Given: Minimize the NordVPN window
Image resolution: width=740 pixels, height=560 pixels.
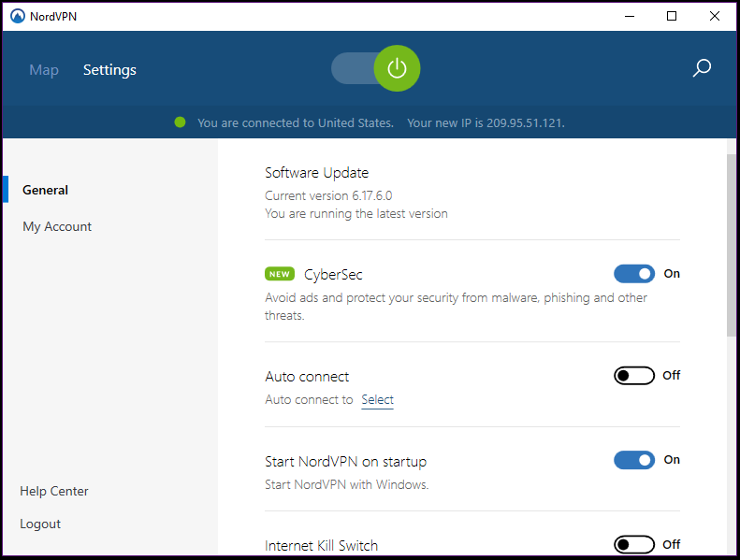Looking at the screenshot, I should pyautogui.click(x=630, y=16).
